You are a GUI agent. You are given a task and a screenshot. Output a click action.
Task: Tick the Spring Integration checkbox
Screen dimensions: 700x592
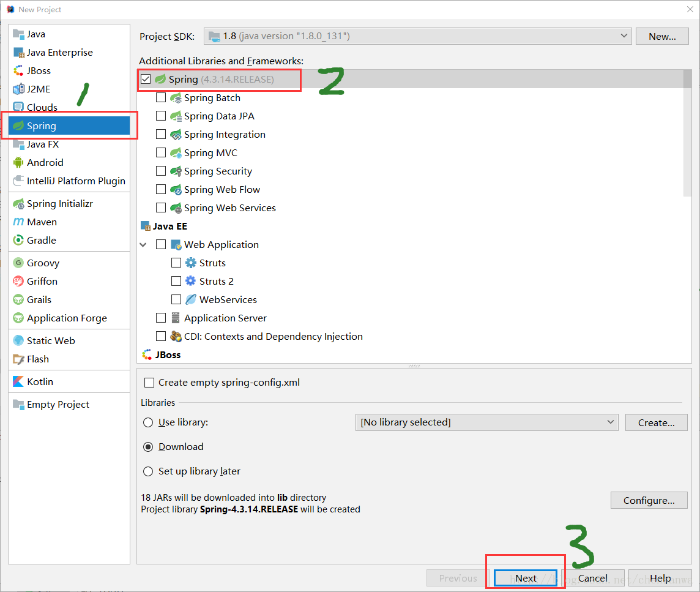[x=161, y=134]
